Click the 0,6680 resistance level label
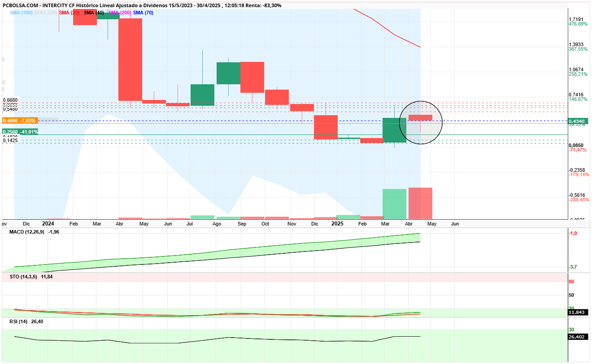The image size is (592, 364). 10,100
